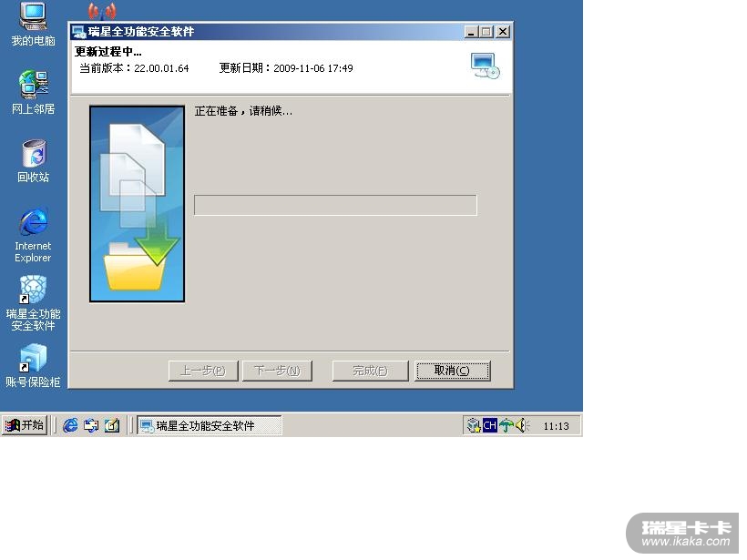Click the 取消(C) cancel button
The image size is (747, 560).
(x=452, y=371)
